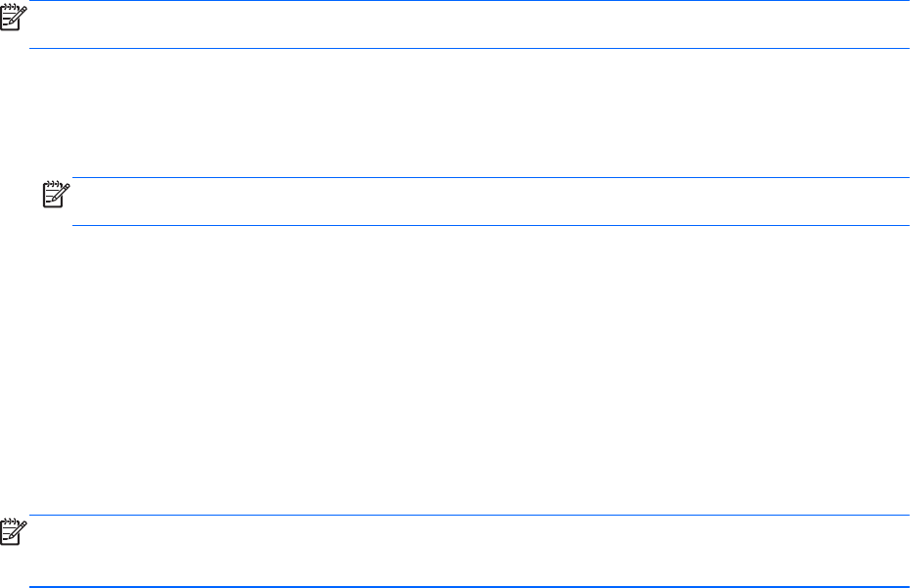Image resolution: width=910 pixels, height=588 pixels.
Task: Click the blank margin left of the indented note icon
Action: click(18, 201)
